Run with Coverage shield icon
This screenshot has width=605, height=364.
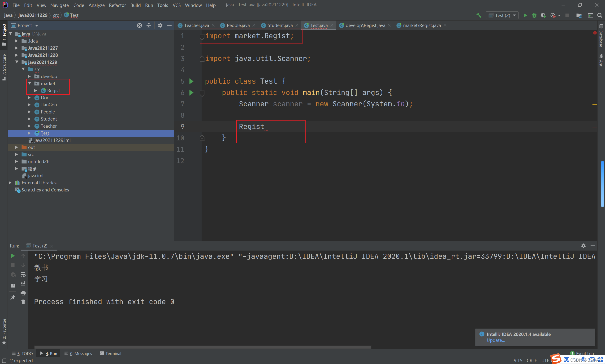pos(543,15)
